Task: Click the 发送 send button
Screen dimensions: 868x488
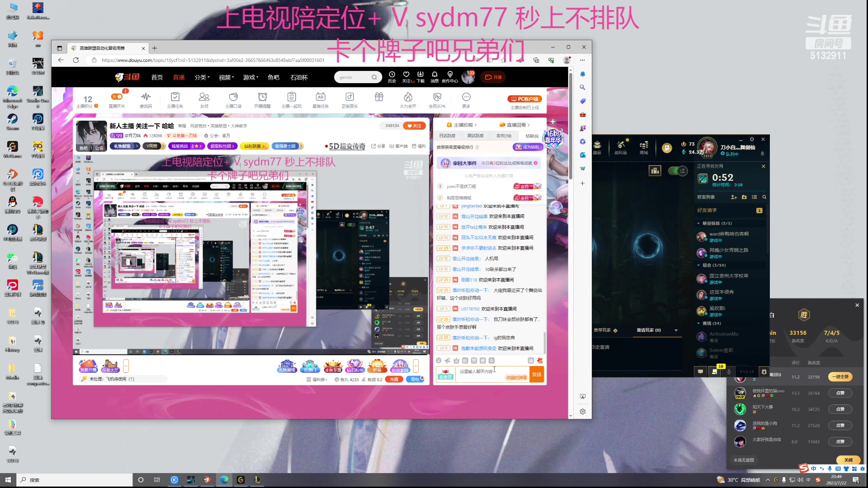Action: click(x=536, y=374)
